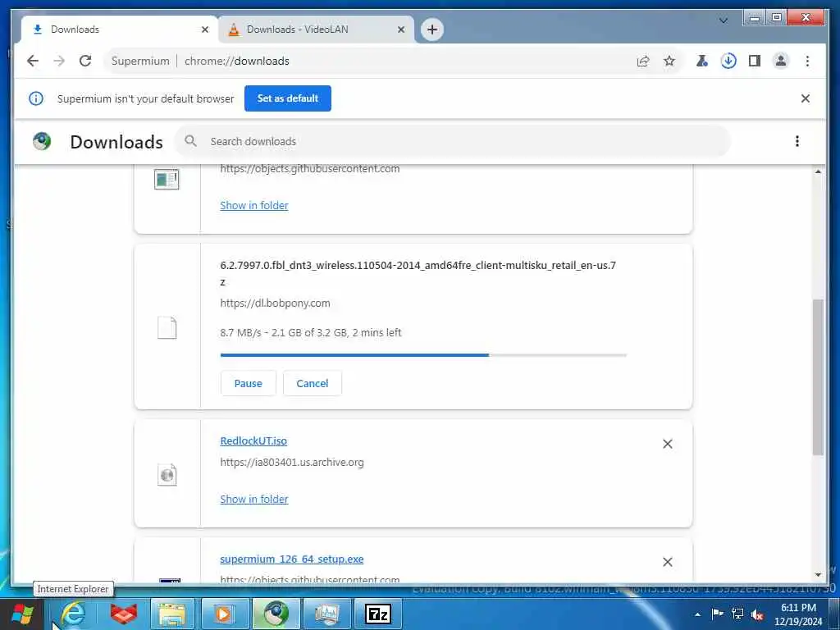This screenshot has width=840, height=630.
Task: Open the Windows Start menu
Action: (22, 614)
